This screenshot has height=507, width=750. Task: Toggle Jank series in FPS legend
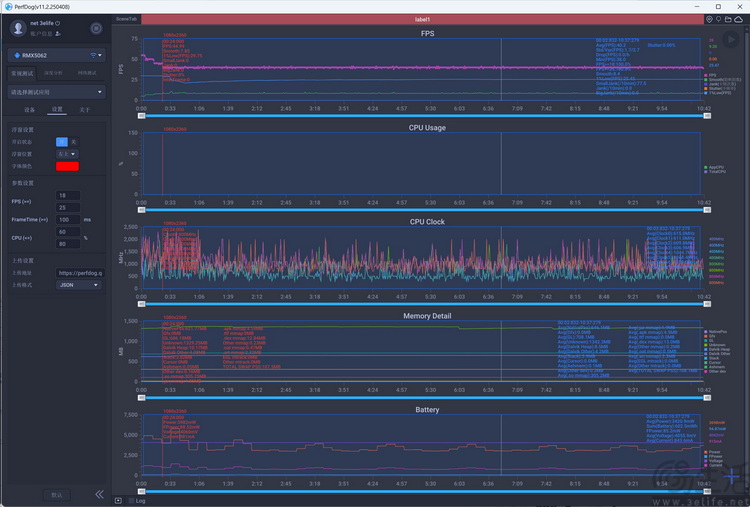pos(720,84)
